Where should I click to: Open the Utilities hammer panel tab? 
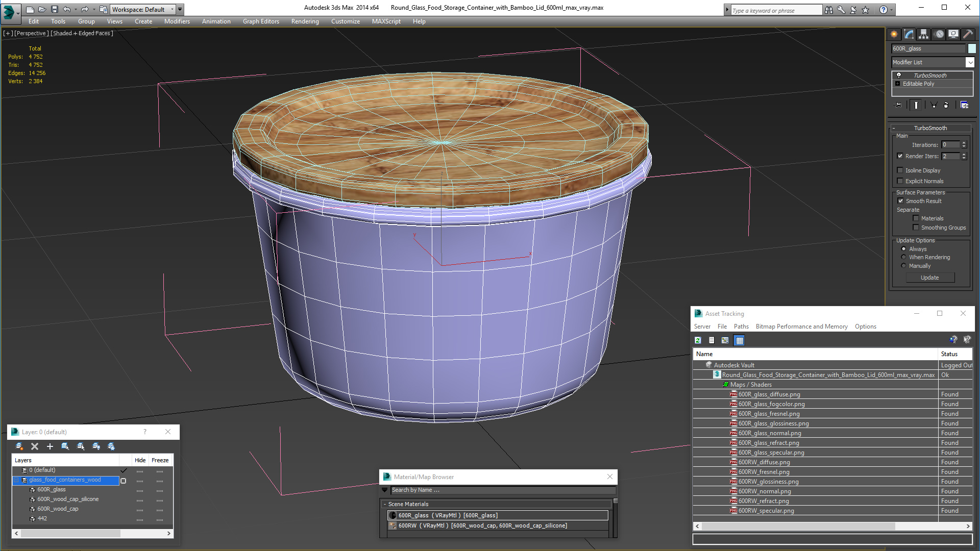968,34
